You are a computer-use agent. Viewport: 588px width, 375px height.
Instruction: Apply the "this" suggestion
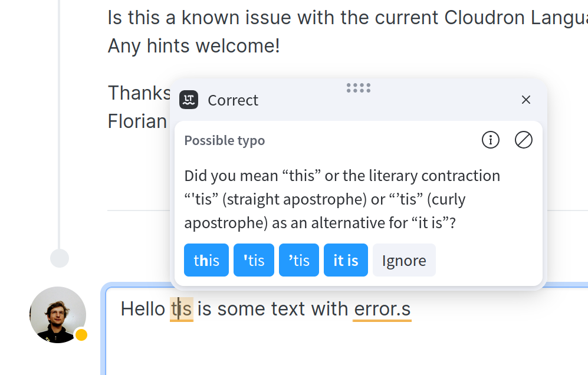pyautogui.click(x=206, y=260)
